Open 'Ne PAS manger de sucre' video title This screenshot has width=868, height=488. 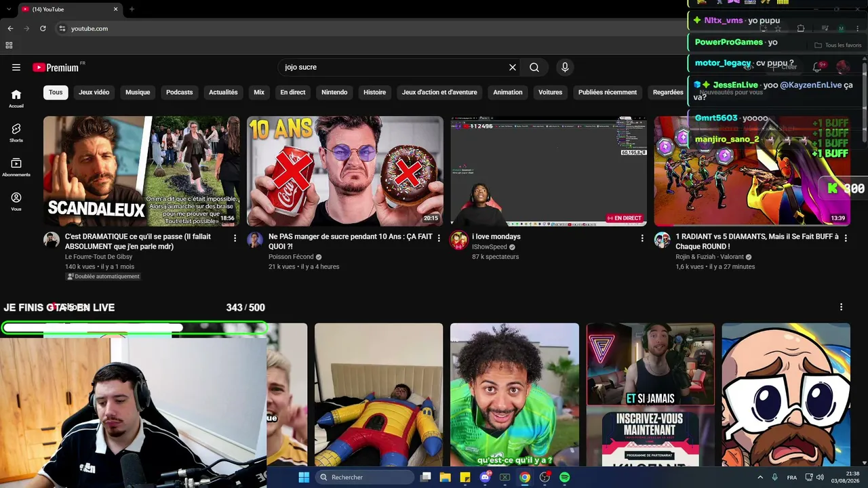pyautogui.click(x=351, y=241)
